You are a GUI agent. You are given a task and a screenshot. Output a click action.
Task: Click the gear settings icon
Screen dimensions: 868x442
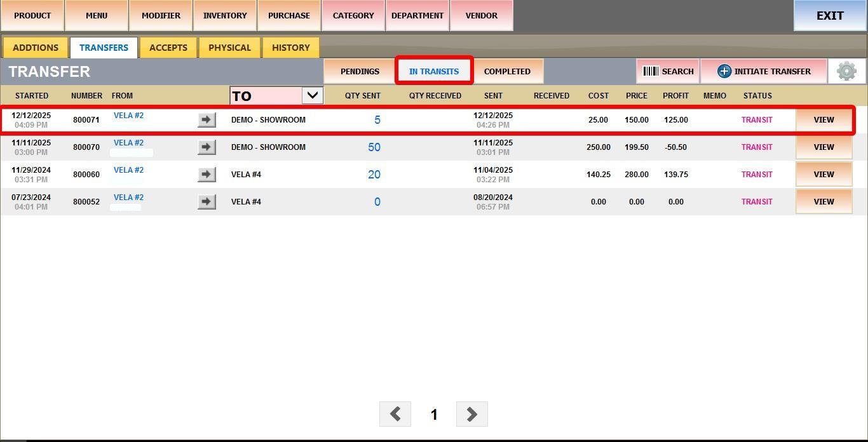pyautogui.click(x=846, y=71)
